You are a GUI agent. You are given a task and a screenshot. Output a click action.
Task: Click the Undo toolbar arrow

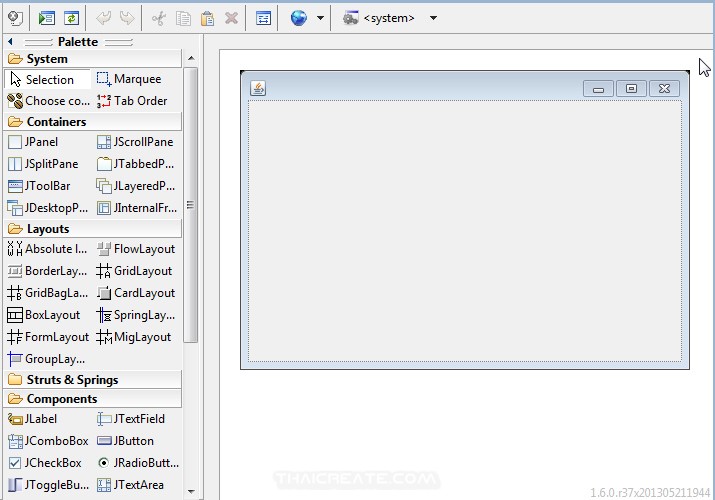pos(104,18)
